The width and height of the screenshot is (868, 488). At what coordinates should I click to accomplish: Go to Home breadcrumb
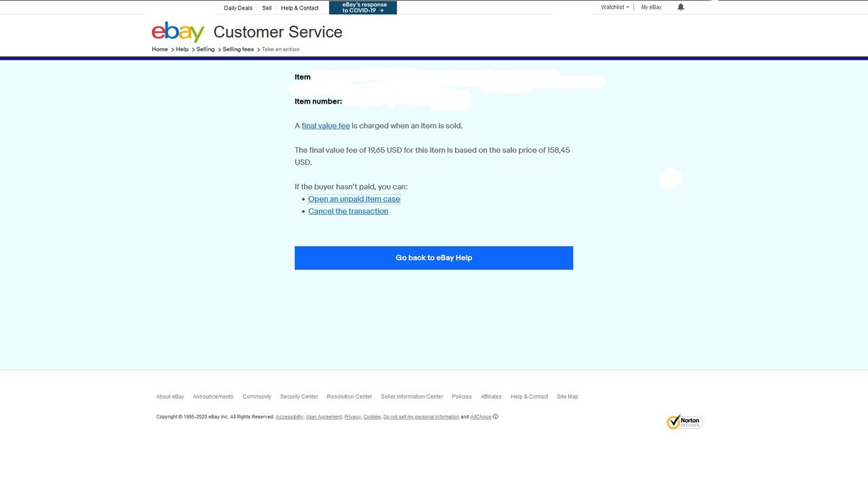tap(160, 49)
